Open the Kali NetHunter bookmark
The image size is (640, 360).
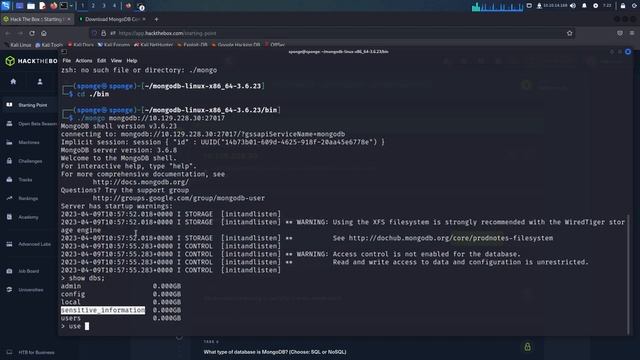[x=153, y=45]
